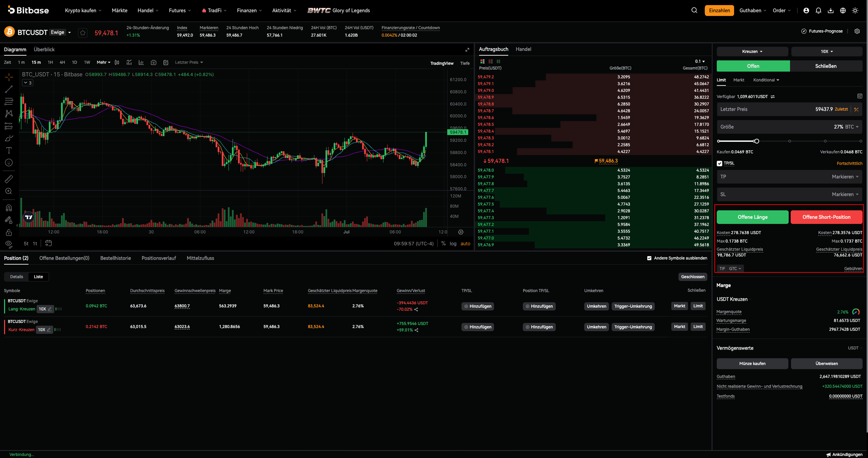Select the text tool in chart sidebar
Screen dimensions: 868x458
[9, 150]
